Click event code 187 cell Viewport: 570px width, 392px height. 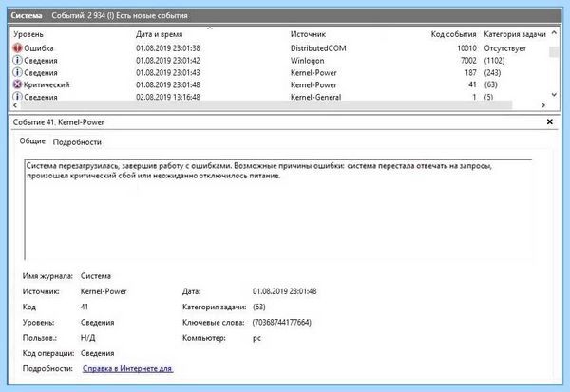coord(470,73)
